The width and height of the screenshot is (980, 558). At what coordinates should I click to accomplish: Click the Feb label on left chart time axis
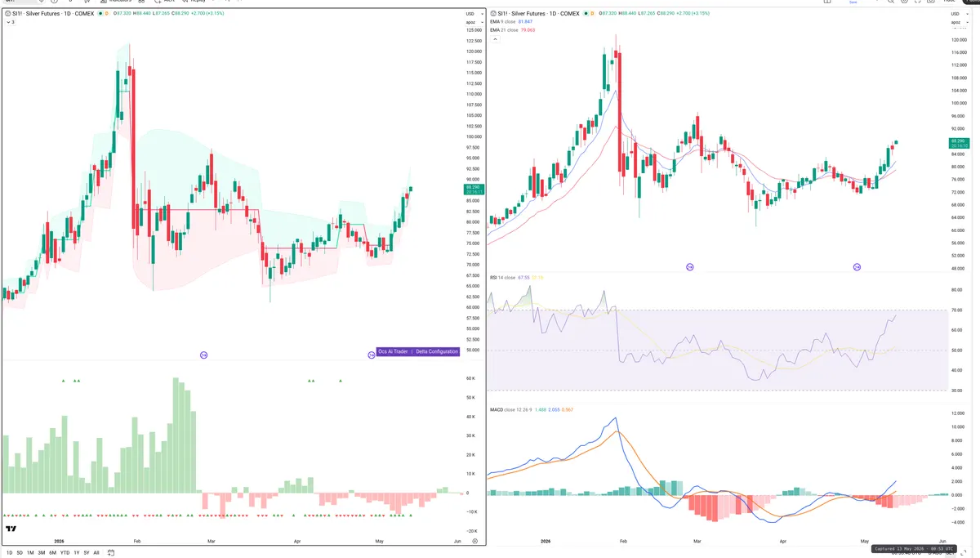pyautogui.click(x=137, y=542)
